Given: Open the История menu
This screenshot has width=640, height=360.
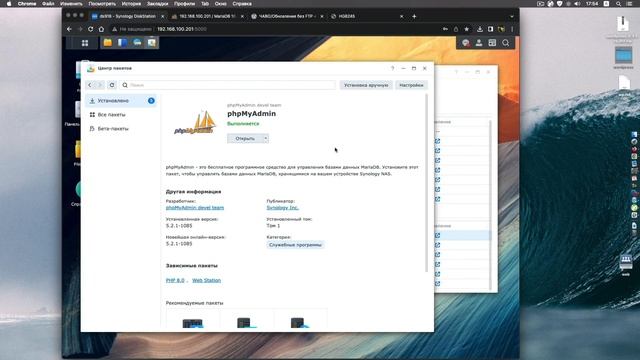Looking at the screenshot, I should click(131, 4).
